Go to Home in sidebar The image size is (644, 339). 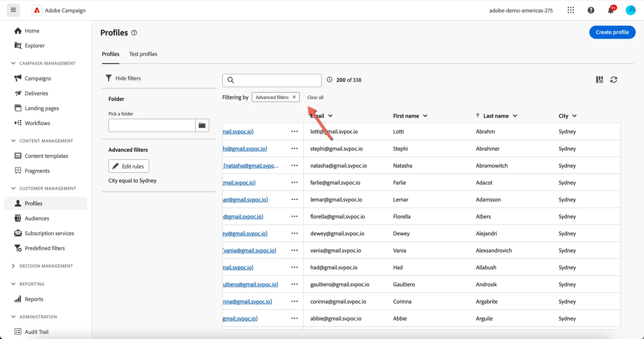click(x=32, y=31)
